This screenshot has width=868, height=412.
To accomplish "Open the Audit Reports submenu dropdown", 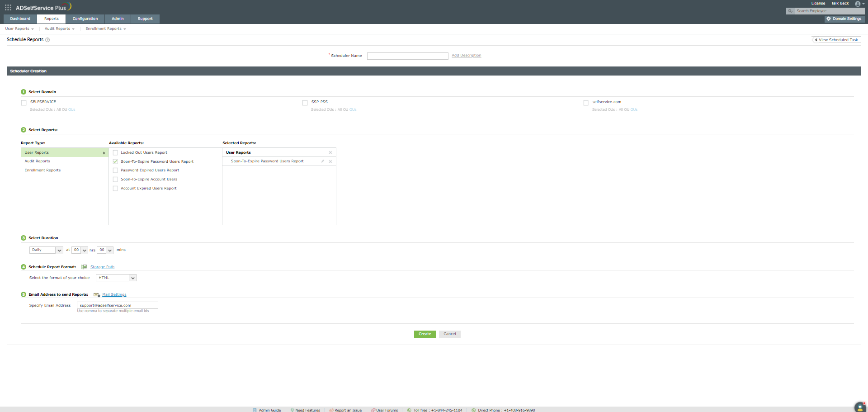I will [60, 29].
